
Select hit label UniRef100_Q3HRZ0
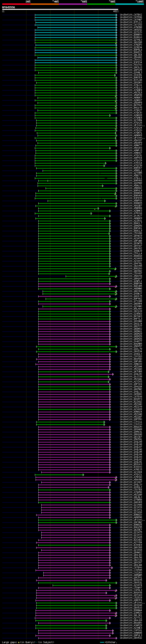point(131,613)
